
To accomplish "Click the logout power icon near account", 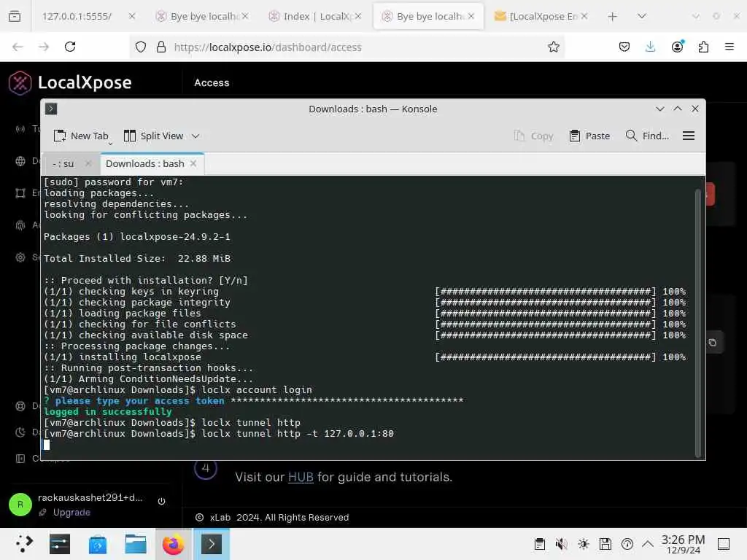I will (161, 501).
